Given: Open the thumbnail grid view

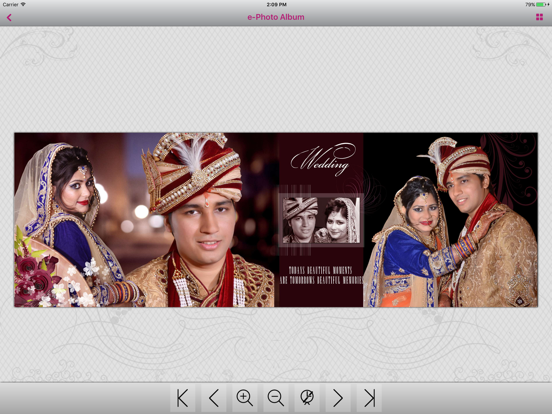Looking at the screenshot, I should 539,17.
